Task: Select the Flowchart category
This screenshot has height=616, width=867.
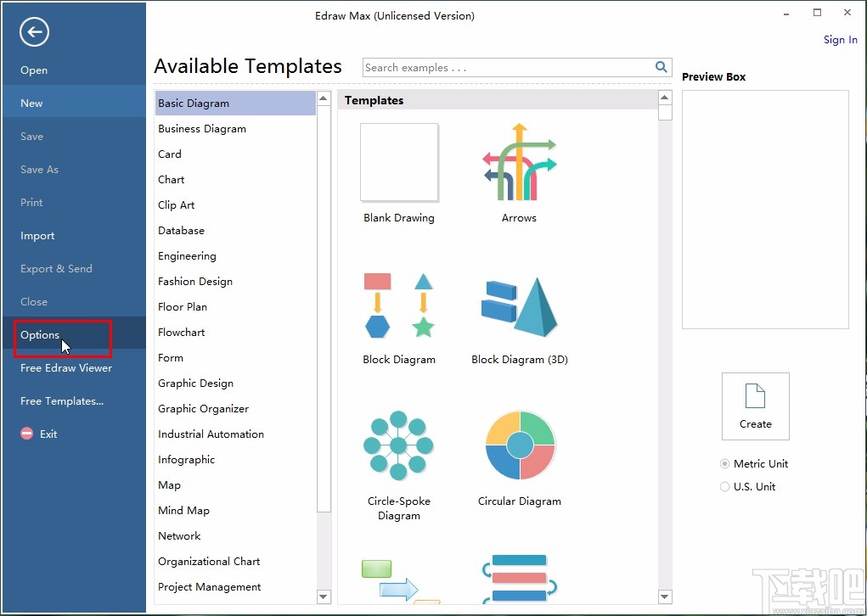Action: tap(235, 332)
